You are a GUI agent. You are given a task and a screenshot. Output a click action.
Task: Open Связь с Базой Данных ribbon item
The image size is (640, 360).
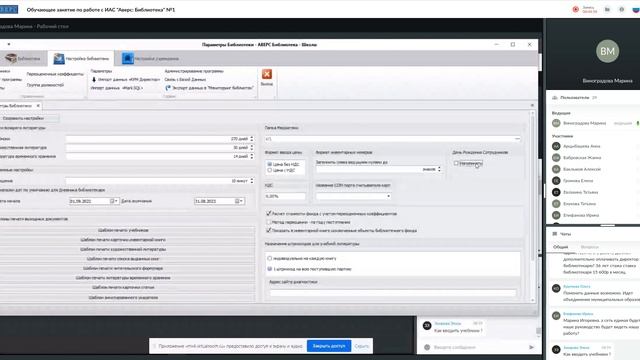pyautogui.click(x=185, y=80)
